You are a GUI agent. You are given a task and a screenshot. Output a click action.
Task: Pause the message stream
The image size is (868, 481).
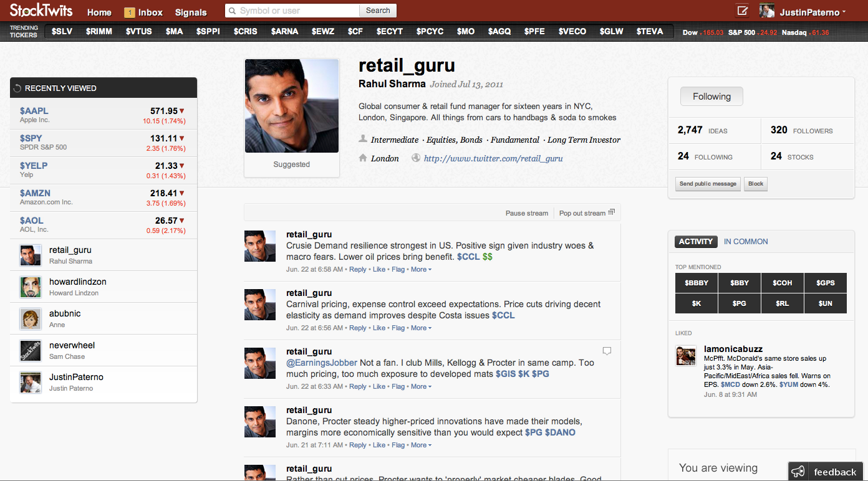527,213
